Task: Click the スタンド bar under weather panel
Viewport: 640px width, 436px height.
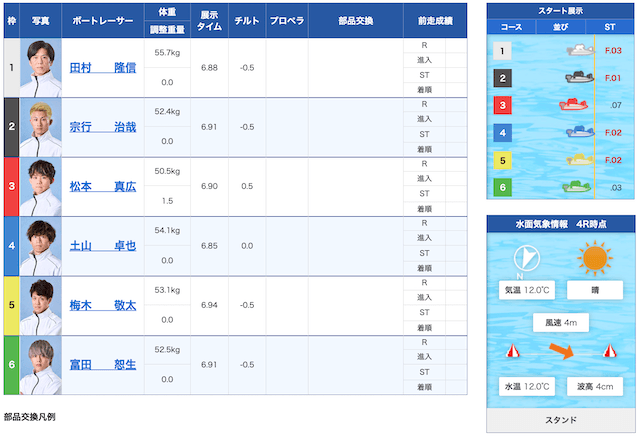Action: coord(560,421)
